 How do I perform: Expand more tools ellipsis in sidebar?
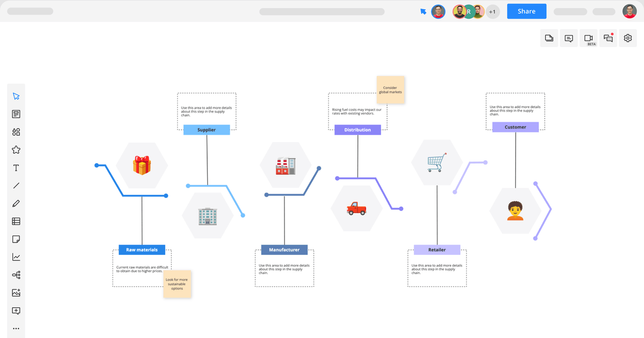(16, 328)
